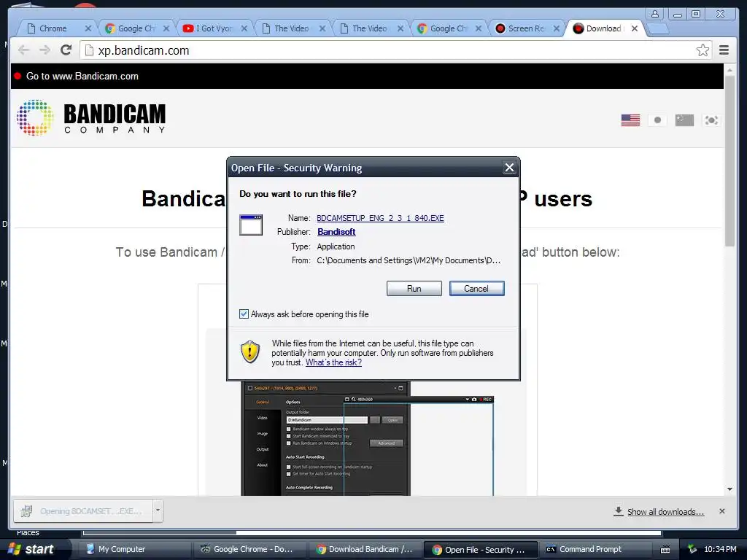747x560 pixels.
Task: Click the Bandicam screenshot preview image
Action: coord(368,438)
